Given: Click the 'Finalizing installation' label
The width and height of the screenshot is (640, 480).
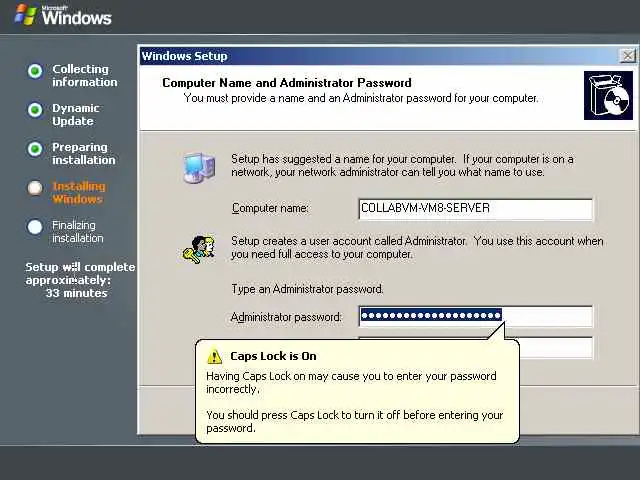Looking at the screenshot, I should click(x=78, y=231).
